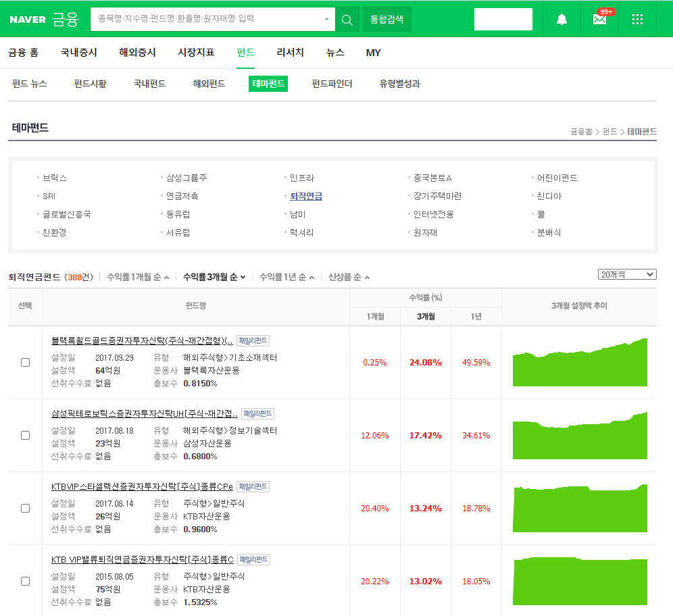The width and height of the screenshot is (673, 616).
Task: Open the 펀드 menu
Action: (x=245, y=52)
